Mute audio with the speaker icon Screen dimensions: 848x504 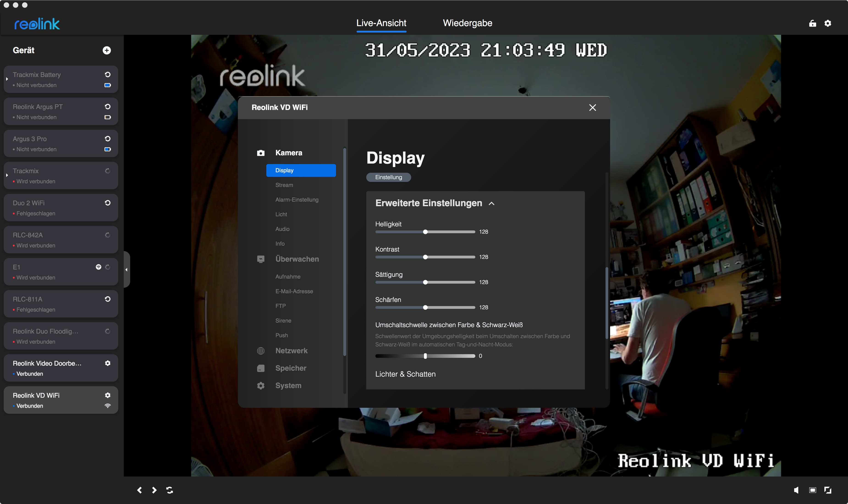pos(796,490)
